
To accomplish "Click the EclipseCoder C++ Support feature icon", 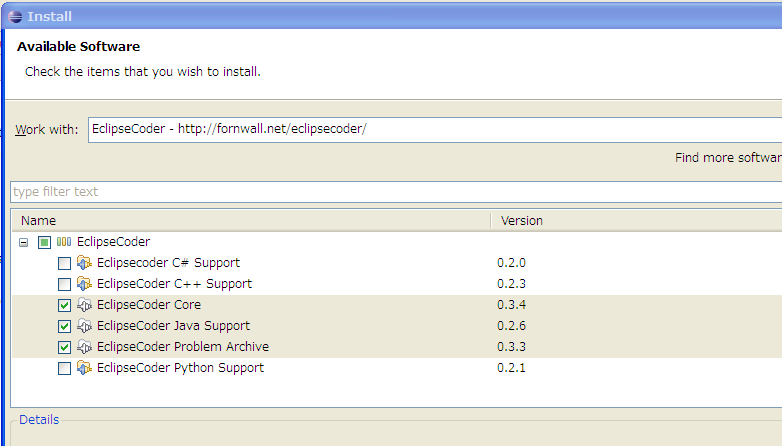I will coord(84,284).
